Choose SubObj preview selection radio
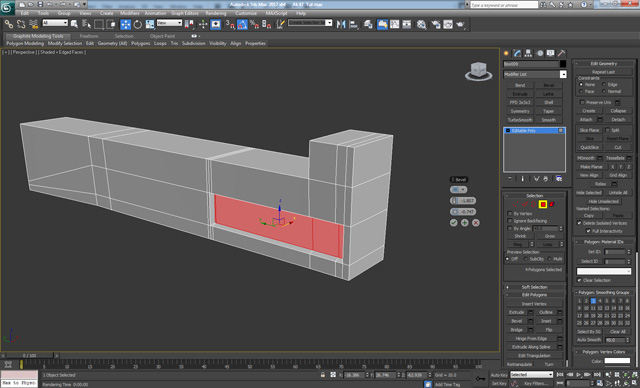 (526, 259)
